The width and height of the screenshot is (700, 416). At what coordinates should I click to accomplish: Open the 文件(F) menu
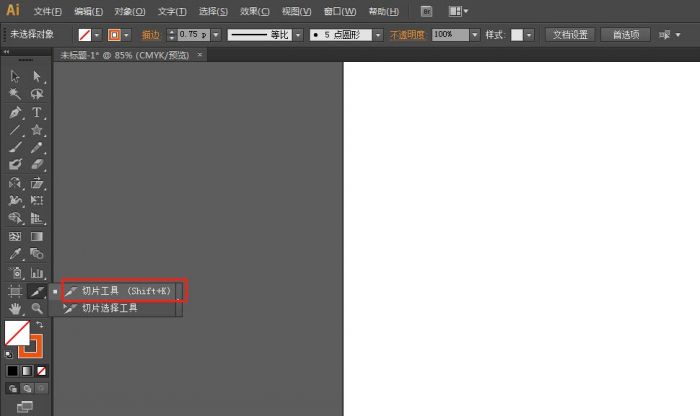click(47, 12)
